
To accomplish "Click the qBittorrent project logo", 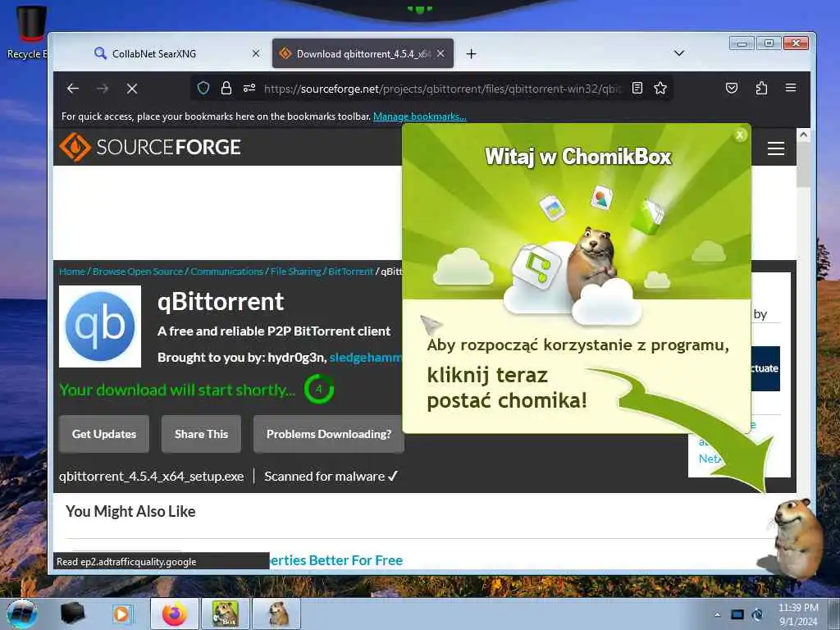I will tap(100, 326).
